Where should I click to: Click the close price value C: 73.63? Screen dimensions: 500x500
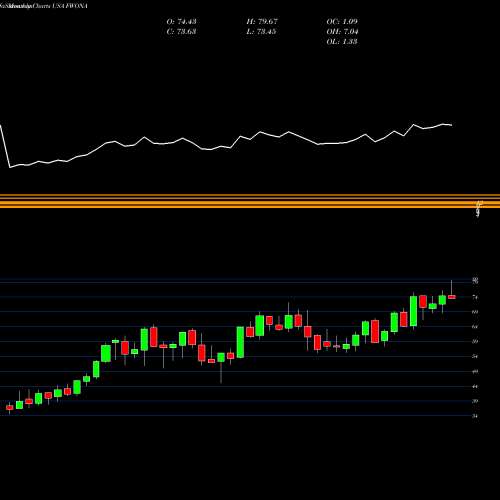pos(181,32)
